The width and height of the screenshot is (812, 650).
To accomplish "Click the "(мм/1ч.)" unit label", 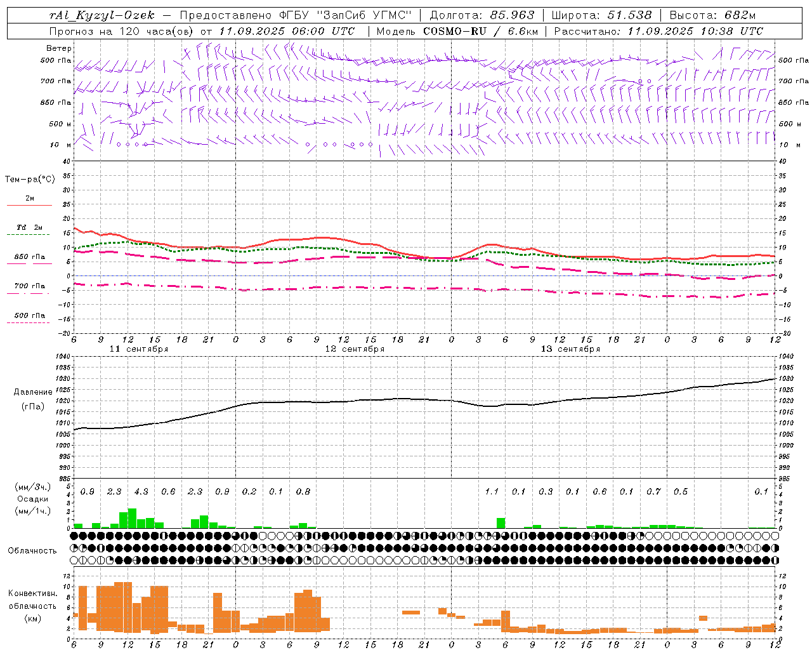I will click(33, 512).
